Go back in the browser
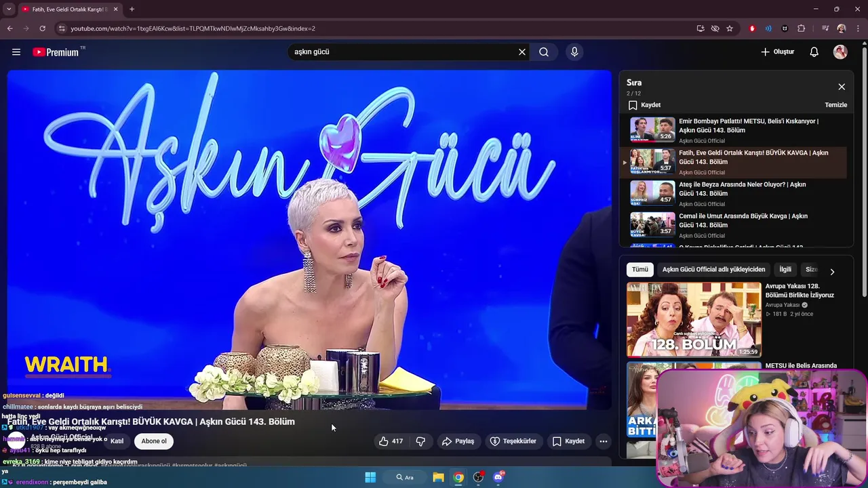This screenshot has height=488, width=868. click(x=9, y=28)
